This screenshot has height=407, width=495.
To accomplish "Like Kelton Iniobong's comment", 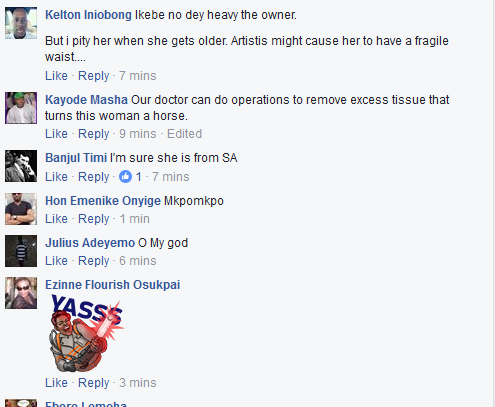I will [56, 76].
